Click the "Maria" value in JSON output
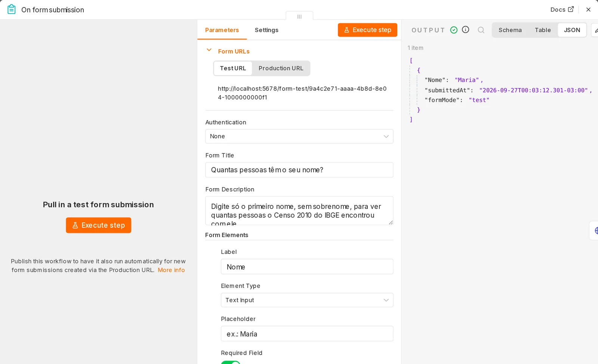Image resolution: width=598 pixels, height=364 pixels. [x=467, y=80]
